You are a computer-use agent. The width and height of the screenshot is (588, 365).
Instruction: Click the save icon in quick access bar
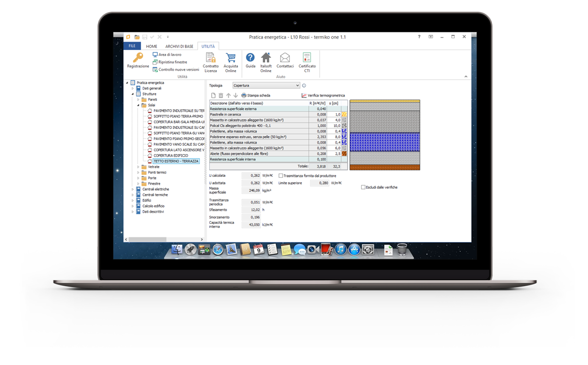point(145,37)
